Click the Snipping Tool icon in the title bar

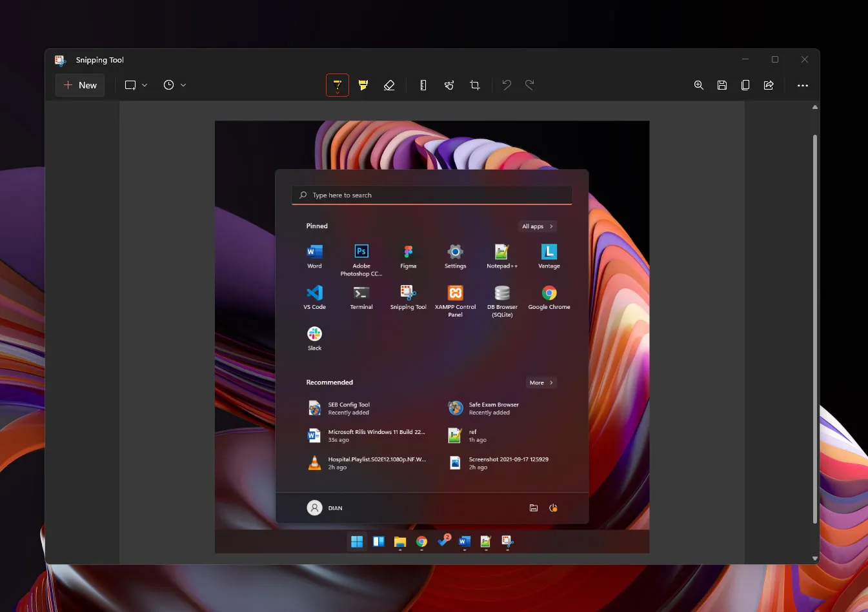click(60, 59)
